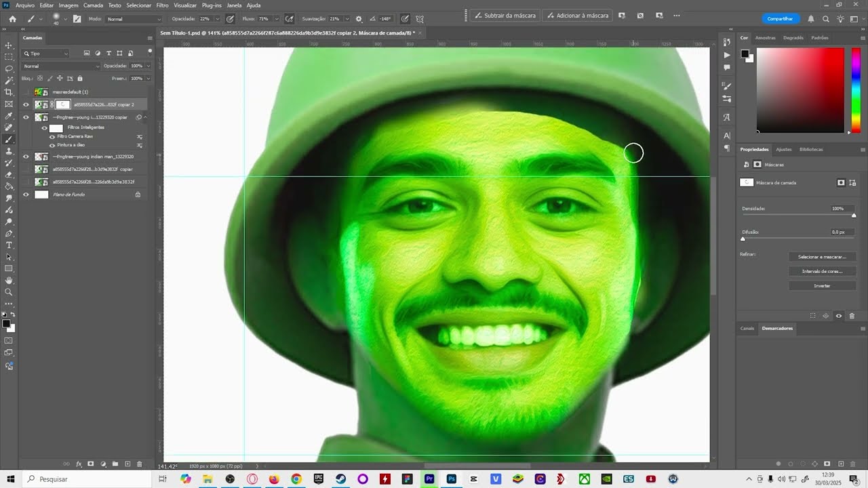Open the layer Opacidade dropdown arrow
Screen dimensions: 868x488
tap(148, 66)
